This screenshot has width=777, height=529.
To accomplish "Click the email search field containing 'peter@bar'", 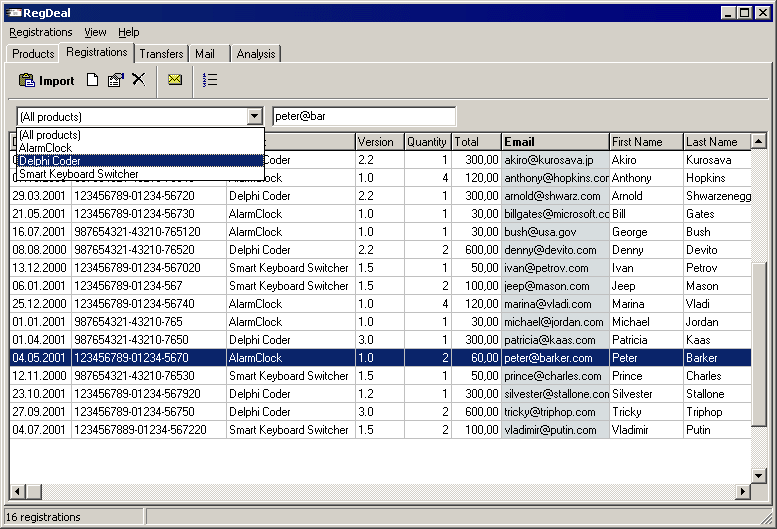I will tap(364, 116).
